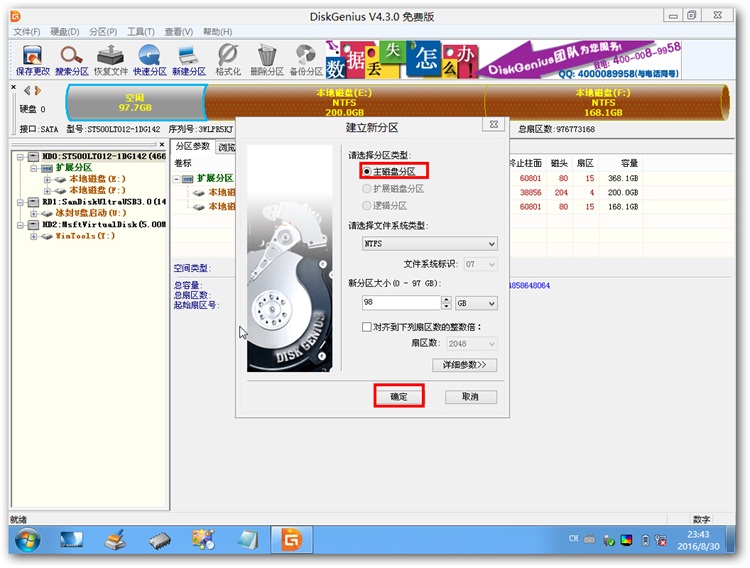Viewport: 750px width, 568px height.
Task: Click 详细参数>> button
Action: [464, 365]
